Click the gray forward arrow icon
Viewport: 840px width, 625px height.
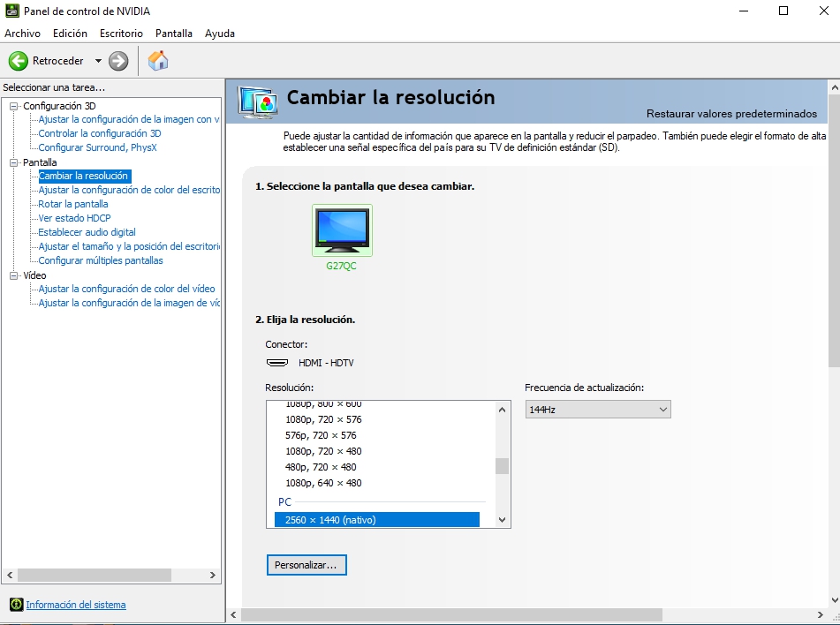point(118,61)
